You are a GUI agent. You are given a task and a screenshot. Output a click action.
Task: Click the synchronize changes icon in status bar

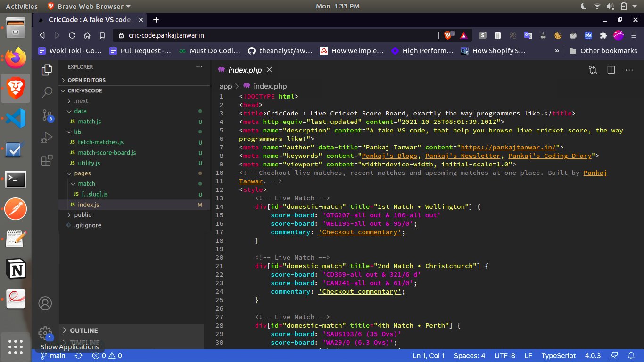pos(79,356)
